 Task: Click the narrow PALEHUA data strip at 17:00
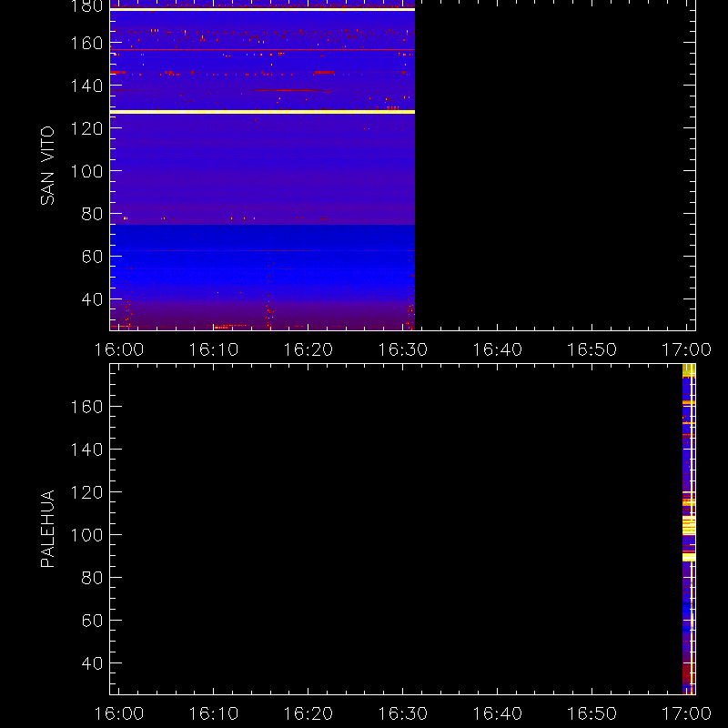689,530
